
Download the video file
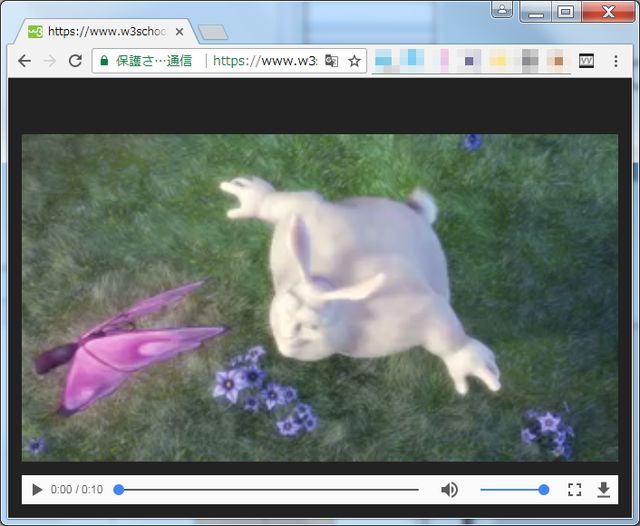603,489
